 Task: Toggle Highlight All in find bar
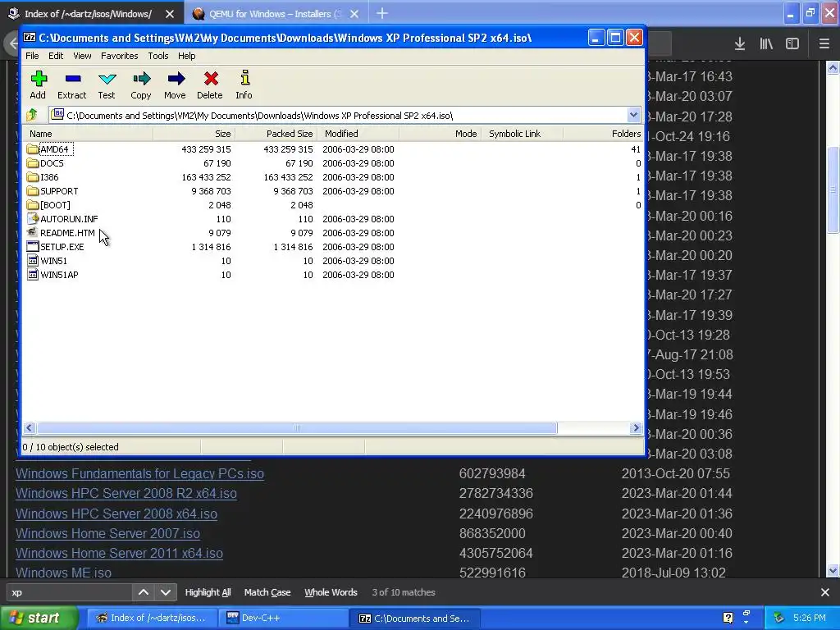tap(208, 592)
